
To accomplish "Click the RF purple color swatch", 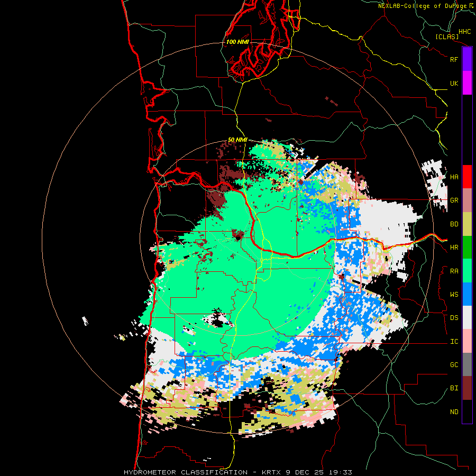I will pos(467,59).
